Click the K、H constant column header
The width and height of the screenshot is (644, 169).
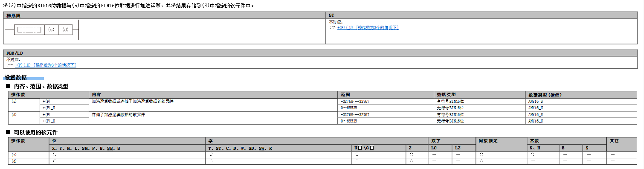click(x=535, y=148)
